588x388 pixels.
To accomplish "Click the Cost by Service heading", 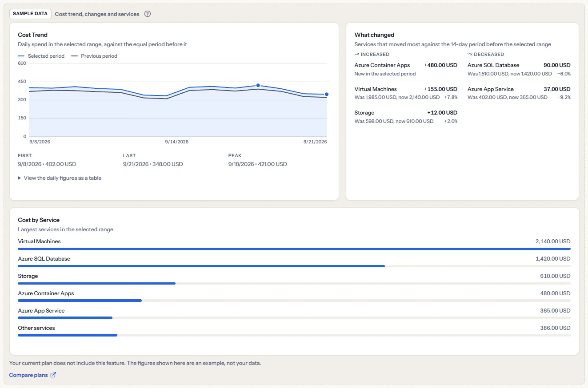I will click(39, 220).
